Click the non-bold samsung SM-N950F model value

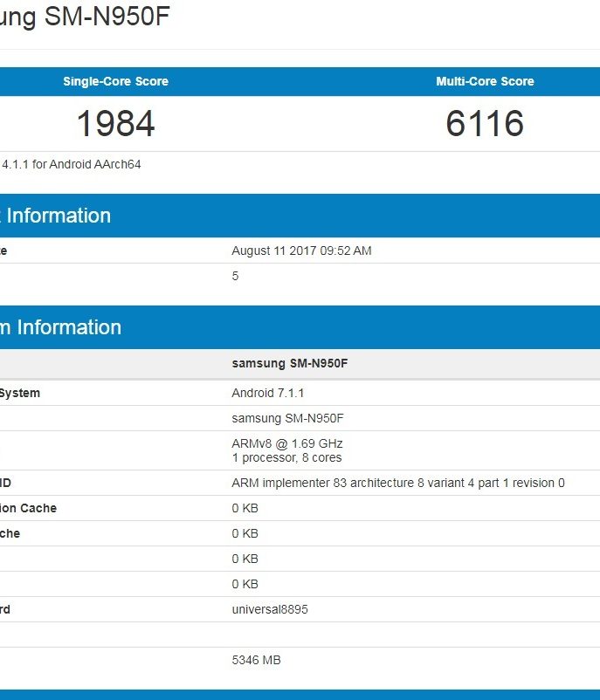[287, 418]
